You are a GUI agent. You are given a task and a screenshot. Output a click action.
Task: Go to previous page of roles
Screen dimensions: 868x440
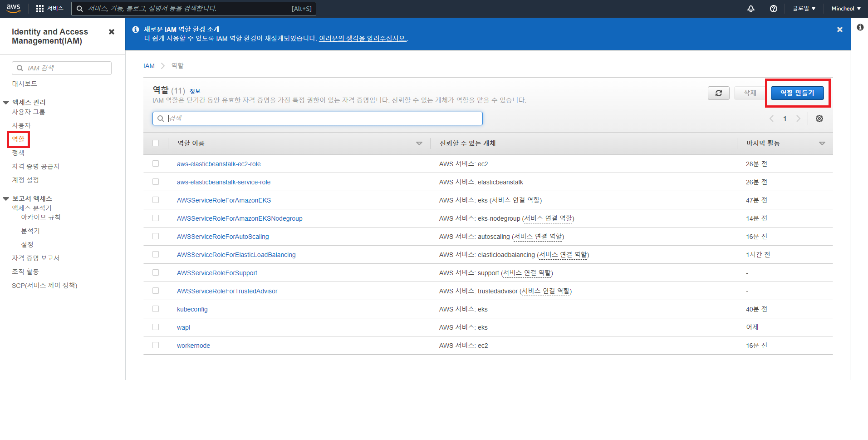771,119
